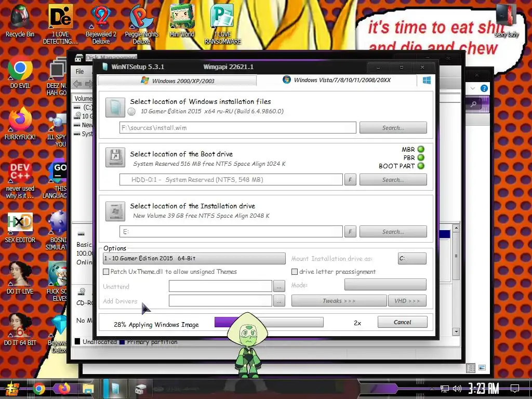Open the 10 Gamer Edition 2015 edition dropdown
The image size is (532, 399).
[x=194, y=259]
